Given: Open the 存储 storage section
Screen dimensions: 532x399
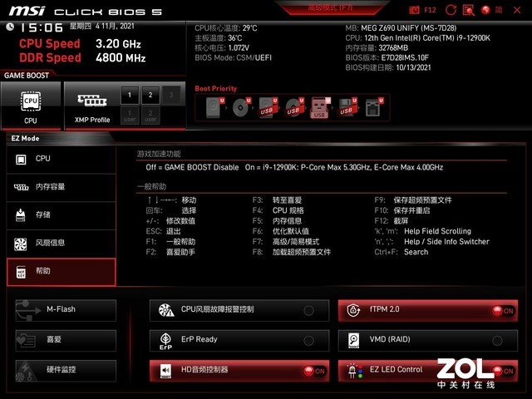Looking at the screenshot, I should (61, 215).
